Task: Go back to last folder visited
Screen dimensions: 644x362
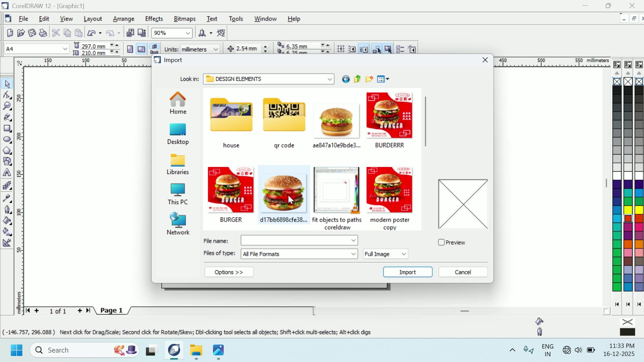Action: [x=346, y=79]
